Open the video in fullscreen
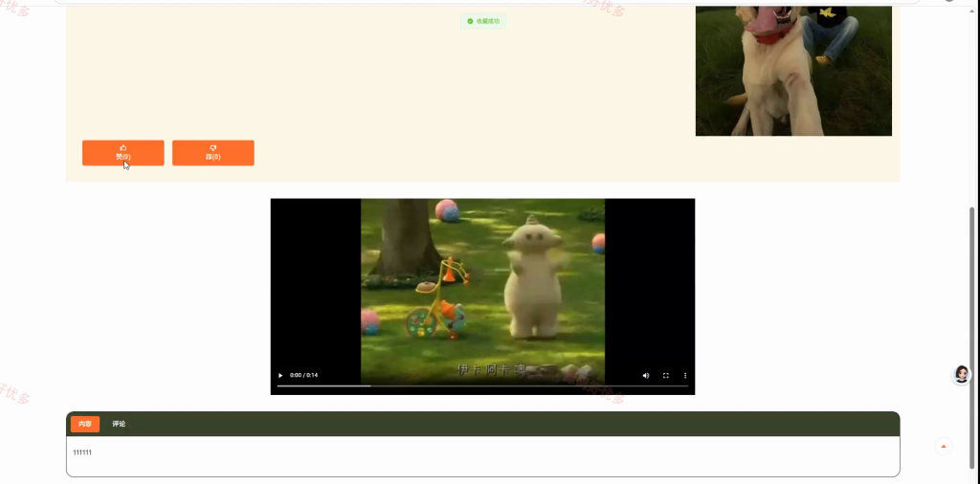 [666, 375]
